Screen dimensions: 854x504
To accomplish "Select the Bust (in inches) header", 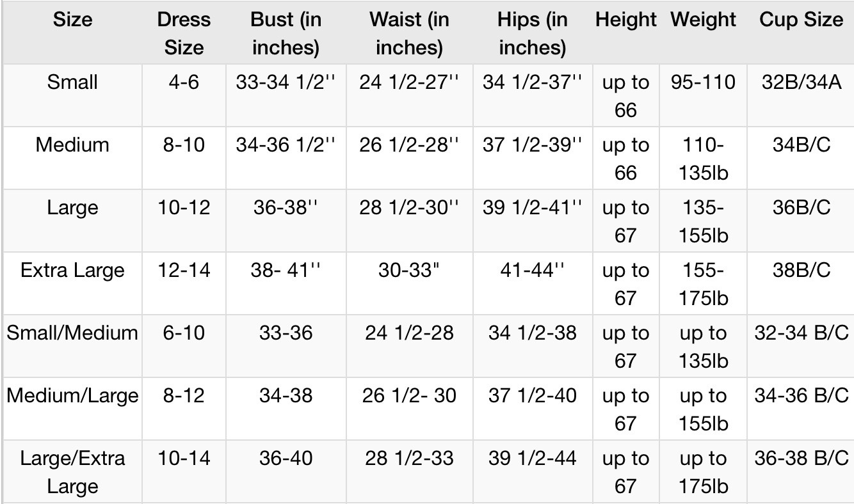I will [286, 33].
